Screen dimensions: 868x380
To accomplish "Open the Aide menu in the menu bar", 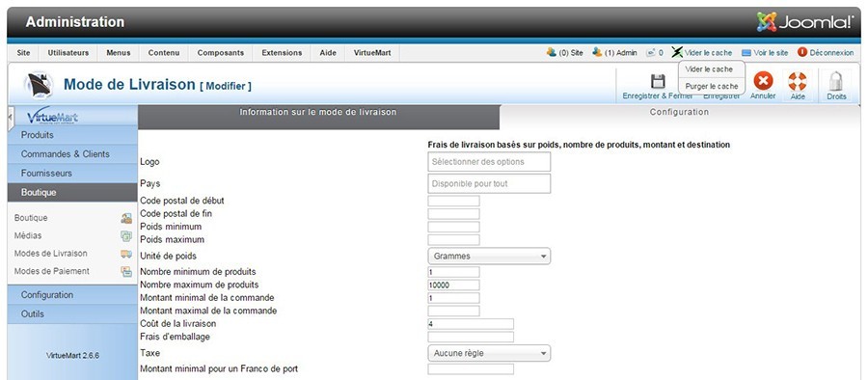I will [x=328, y=53].
